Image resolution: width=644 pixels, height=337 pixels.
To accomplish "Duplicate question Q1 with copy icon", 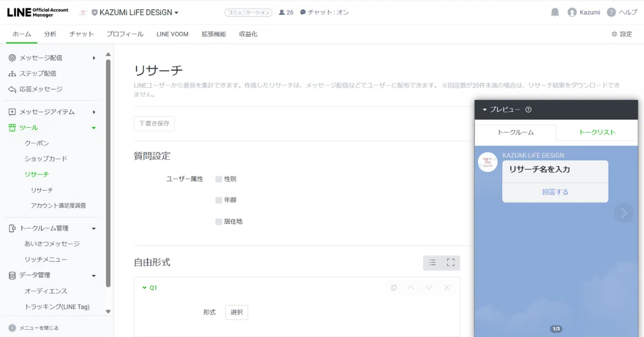I will pyautogui.click(x=394, y=288).
